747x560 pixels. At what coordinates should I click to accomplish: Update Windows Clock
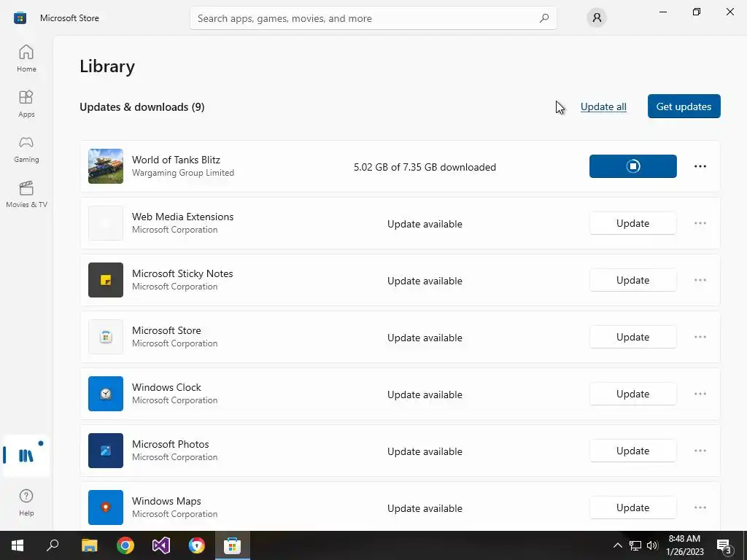click(x=632, y=394)
